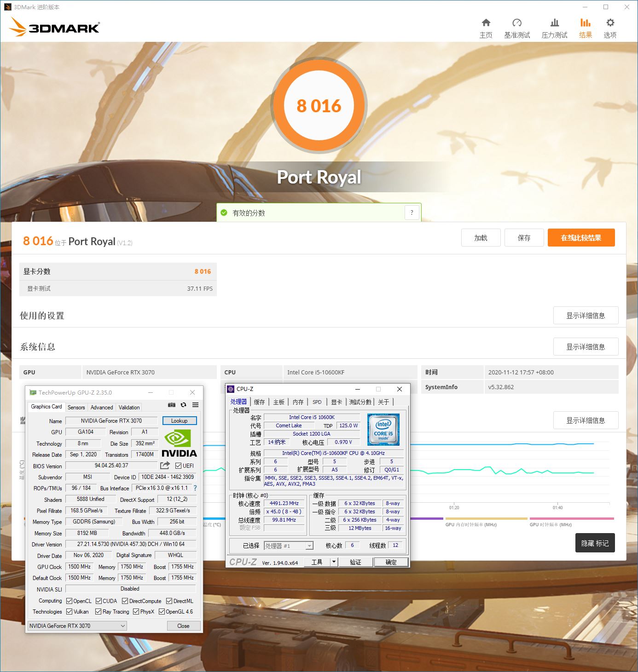The image size is (638, 672).
Task: Click 隐藏 标记 button
Action: 595,543
